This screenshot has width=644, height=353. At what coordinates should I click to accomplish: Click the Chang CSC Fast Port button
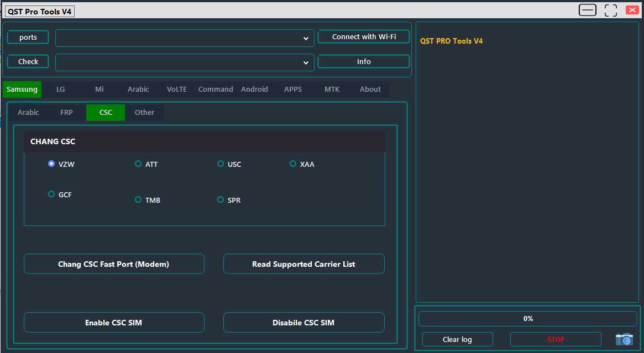coord(114,264)
